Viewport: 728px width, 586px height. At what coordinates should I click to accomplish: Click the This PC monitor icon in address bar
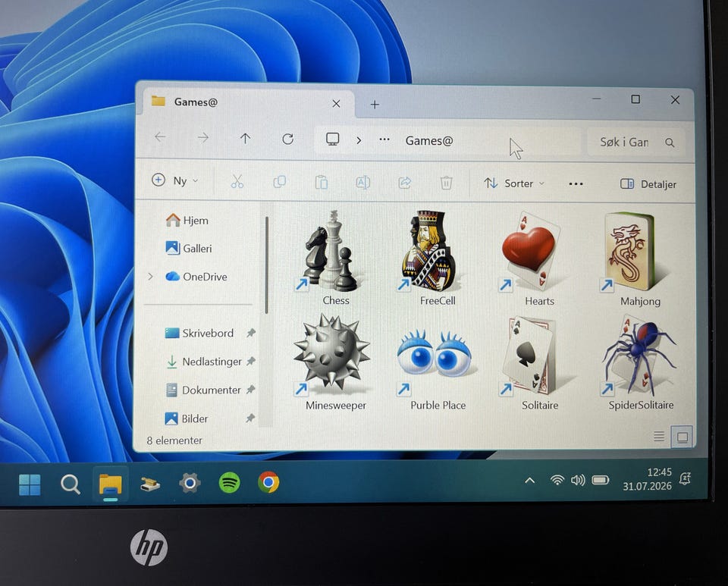coord(332,139)
